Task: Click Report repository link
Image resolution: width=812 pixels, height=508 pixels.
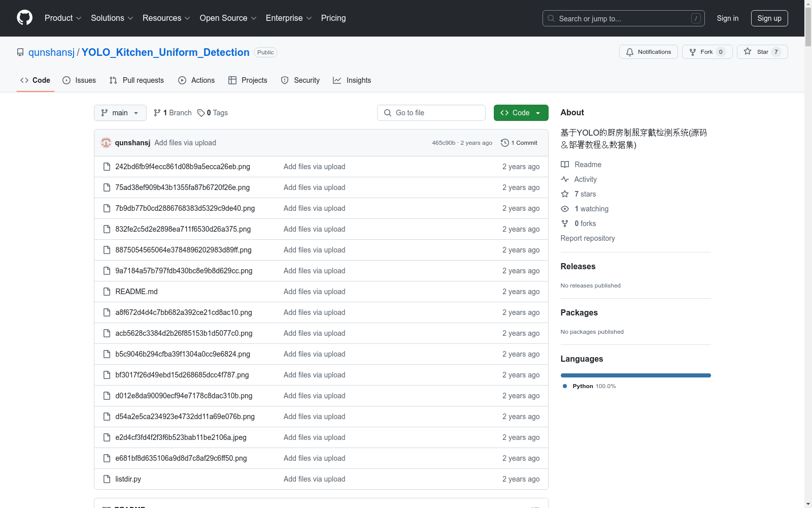Action: click(x=588, y=238)
